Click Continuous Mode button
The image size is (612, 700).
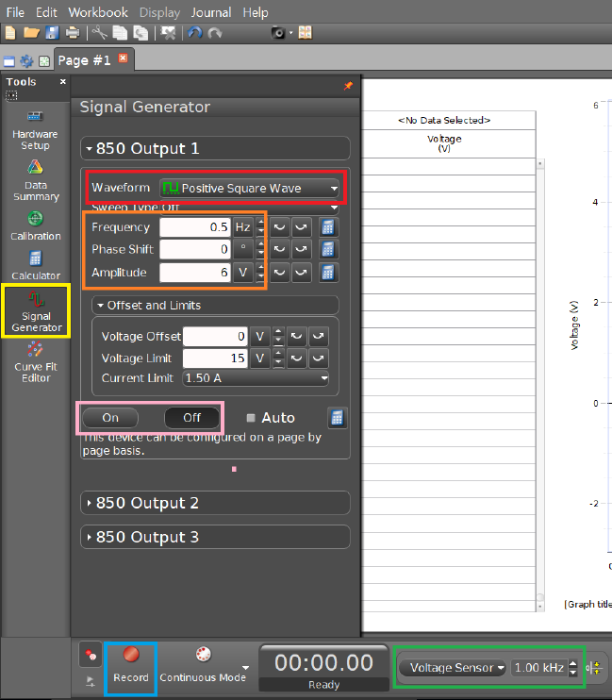203,664
